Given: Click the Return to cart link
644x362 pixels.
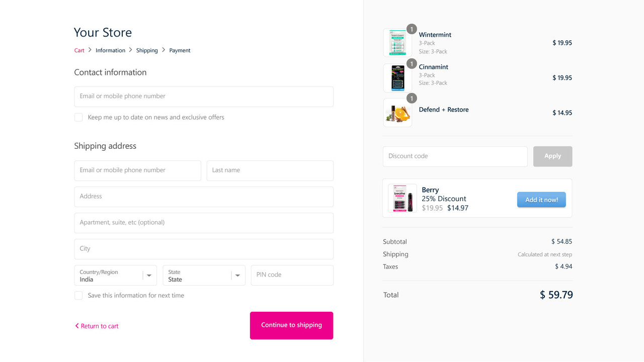Looking at the screenshot, I should (99, 326).
